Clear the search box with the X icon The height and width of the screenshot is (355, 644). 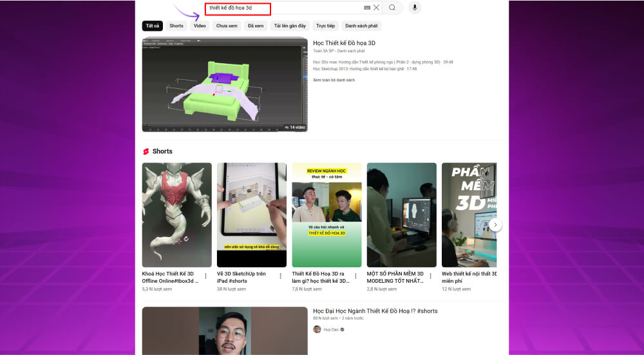click(376, 7)
